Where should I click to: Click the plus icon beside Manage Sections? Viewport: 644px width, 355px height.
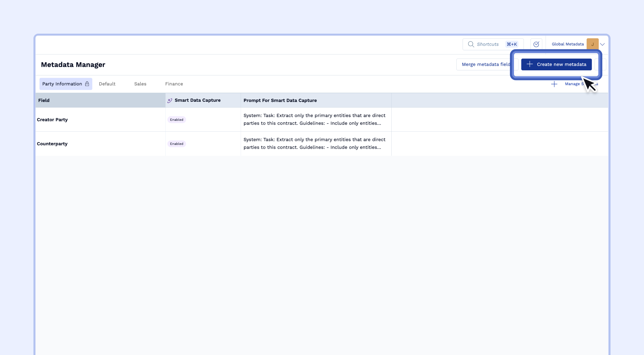point(554,84)
